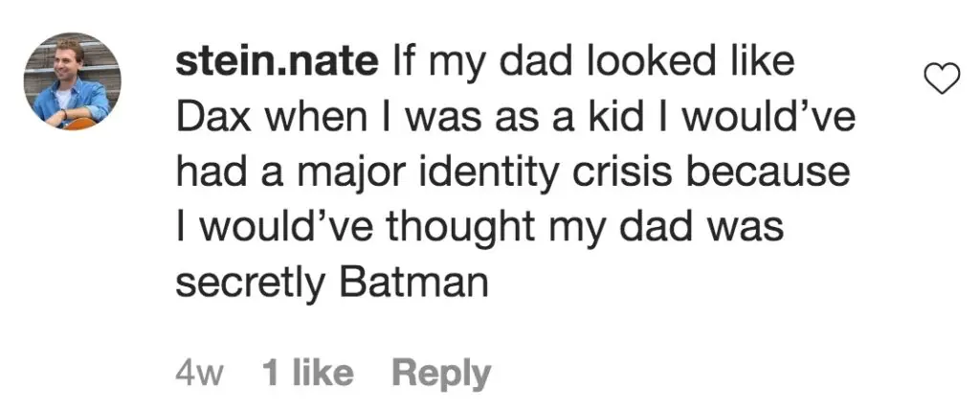This screenshot has height=410, width=980.
Task: Click the first line 'If my dad looked like'
Action: [x=593, y=63]
